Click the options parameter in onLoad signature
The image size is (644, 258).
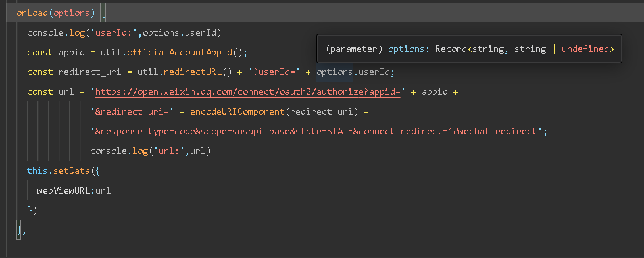72,13
